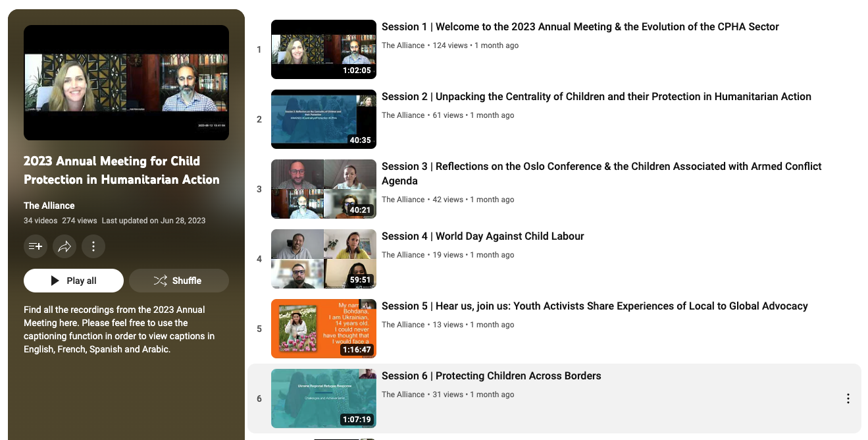
Task: Open Session 1 video thumbnail
Action: point(323,49)
